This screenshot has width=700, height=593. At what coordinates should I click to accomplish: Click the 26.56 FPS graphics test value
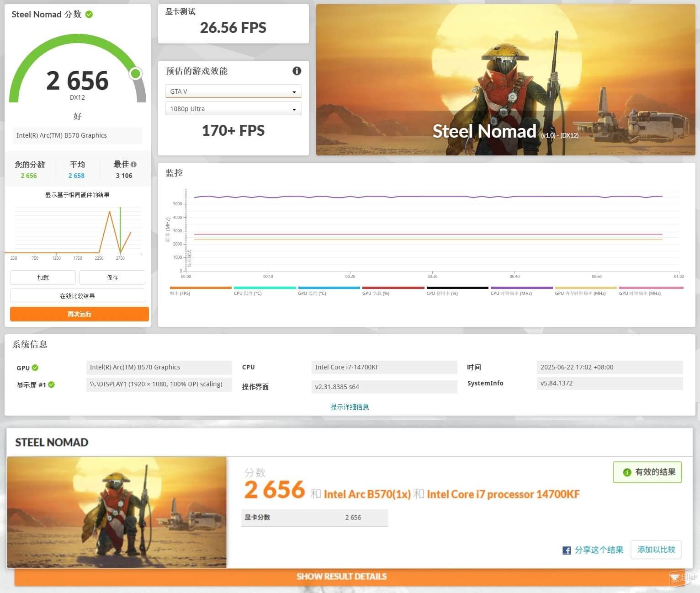tap(233, 27)
